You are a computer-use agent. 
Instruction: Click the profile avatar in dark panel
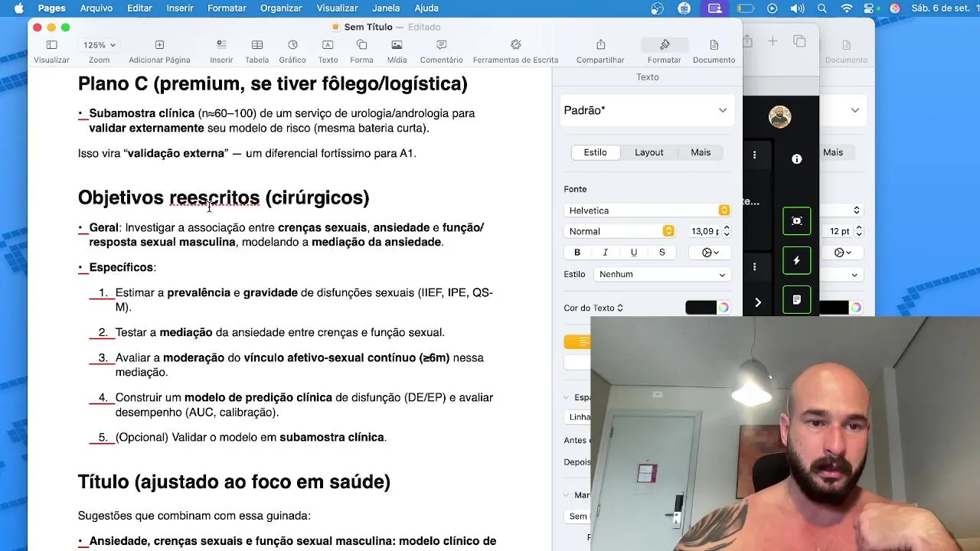pos(779,117)
